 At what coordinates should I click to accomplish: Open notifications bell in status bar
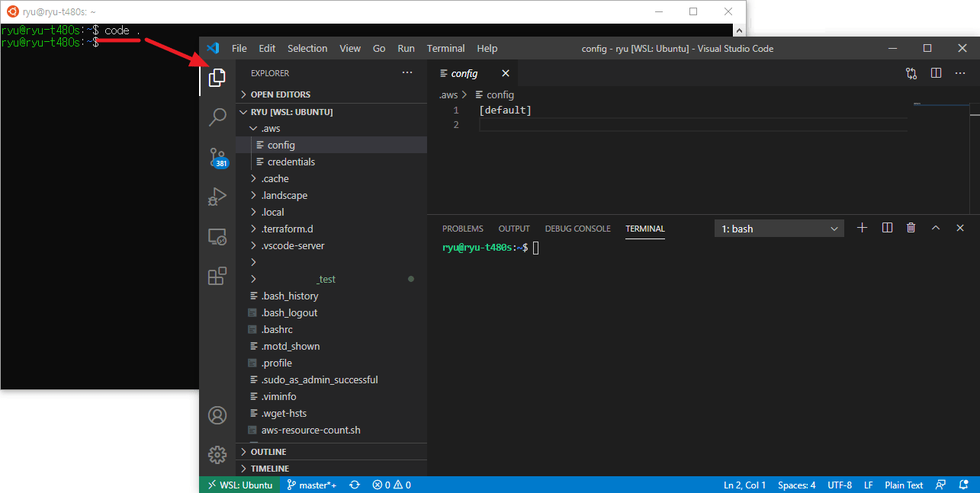tap(964, 485)
